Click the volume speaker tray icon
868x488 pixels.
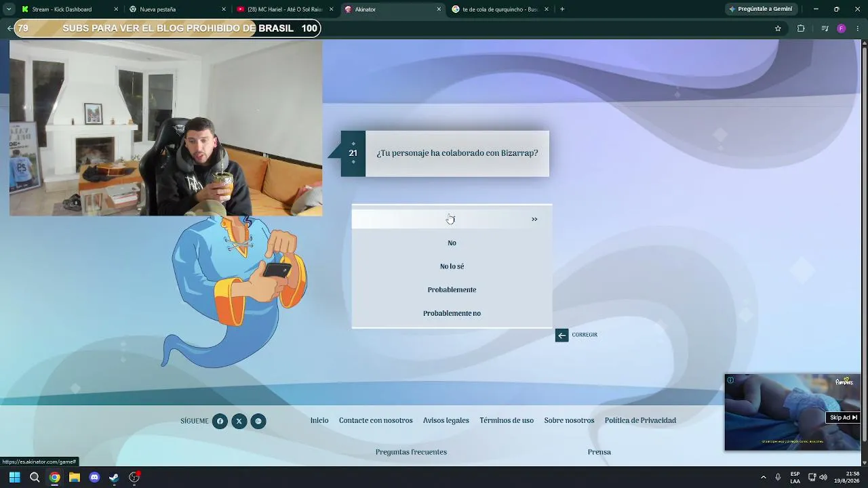click(x=823, y=477)
